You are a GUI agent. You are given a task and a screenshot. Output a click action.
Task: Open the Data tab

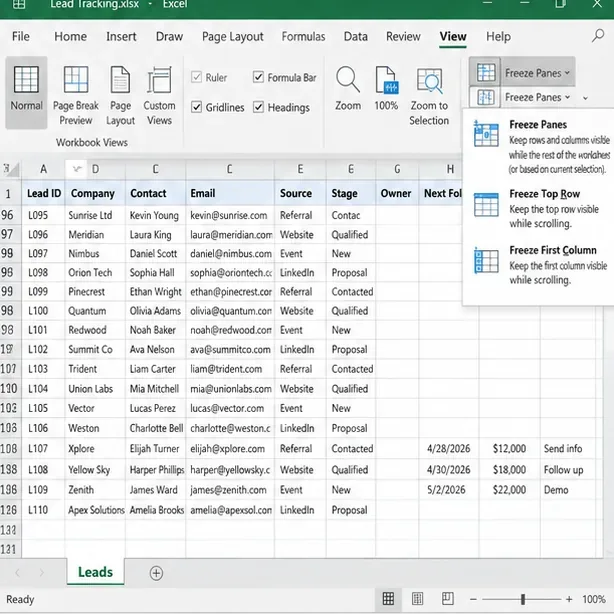[356, 36]
